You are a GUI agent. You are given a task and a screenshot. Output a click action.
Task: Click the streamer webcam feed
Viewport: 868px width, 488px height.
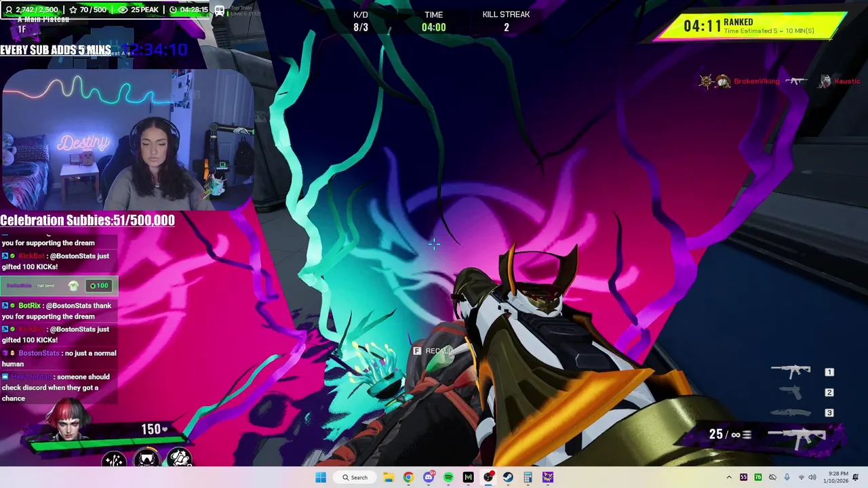click(x=127, y=140)
